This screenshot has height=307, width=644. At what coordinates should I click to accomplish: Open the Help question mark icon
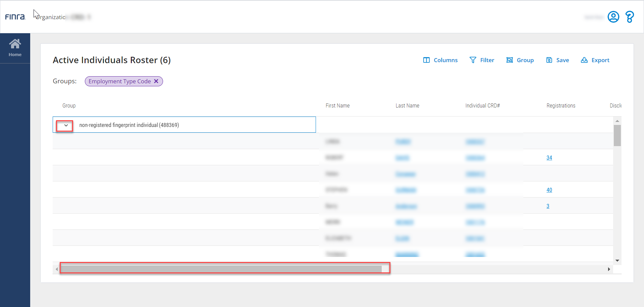coord(629,17)
